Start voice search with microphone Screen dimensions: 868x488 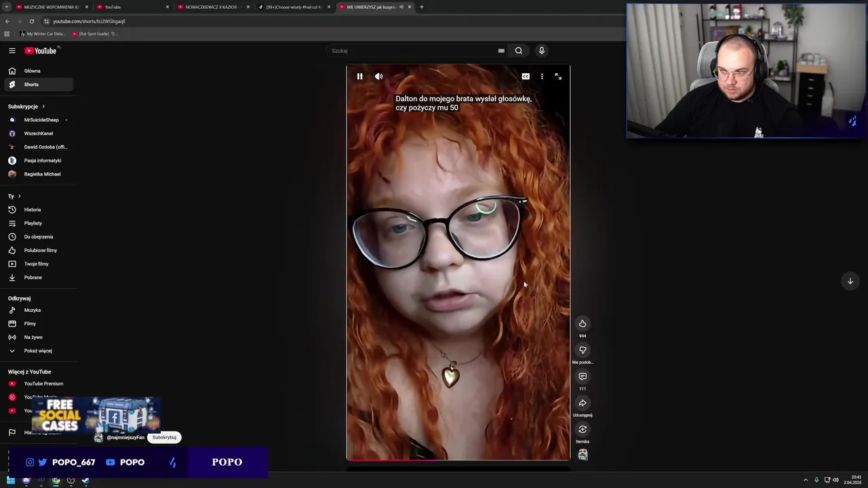pyautogui.click(x=541, y=51)
